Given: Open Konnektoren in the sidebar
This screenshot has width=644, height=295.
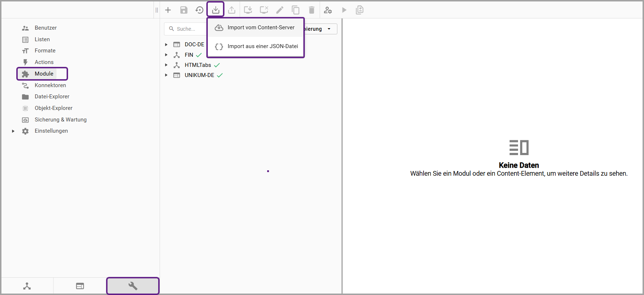Looking at the screenshot, I should [50, 85].
